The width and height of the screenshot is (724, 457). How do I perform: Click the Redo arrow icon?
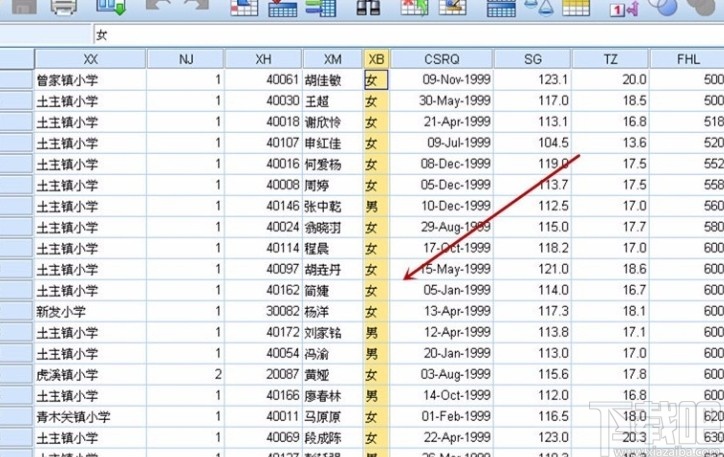[x=196, y=6]
